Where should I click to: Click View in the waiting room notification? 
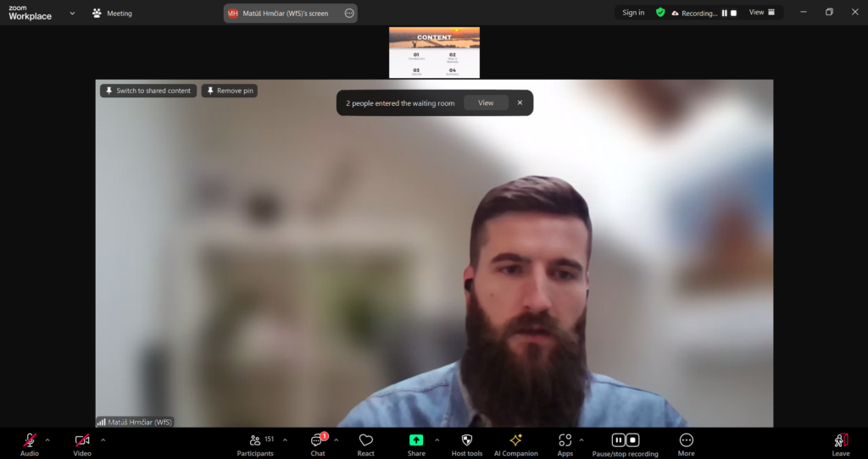click(x=486, y=103)
